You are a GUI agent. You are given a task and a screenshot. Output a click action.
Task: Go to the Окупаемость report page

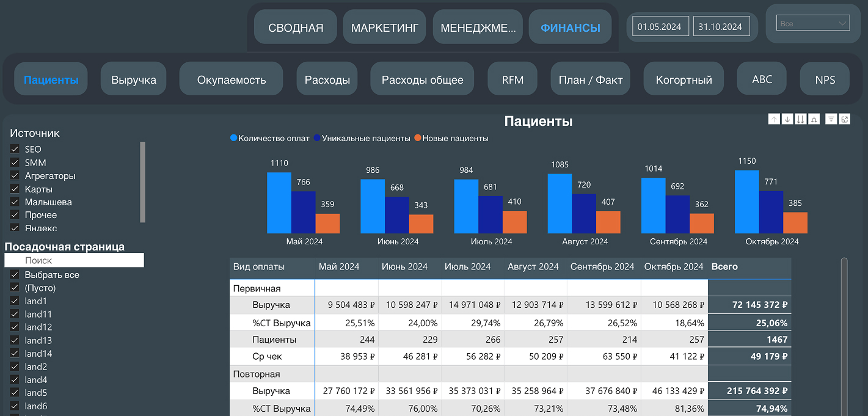231,79
